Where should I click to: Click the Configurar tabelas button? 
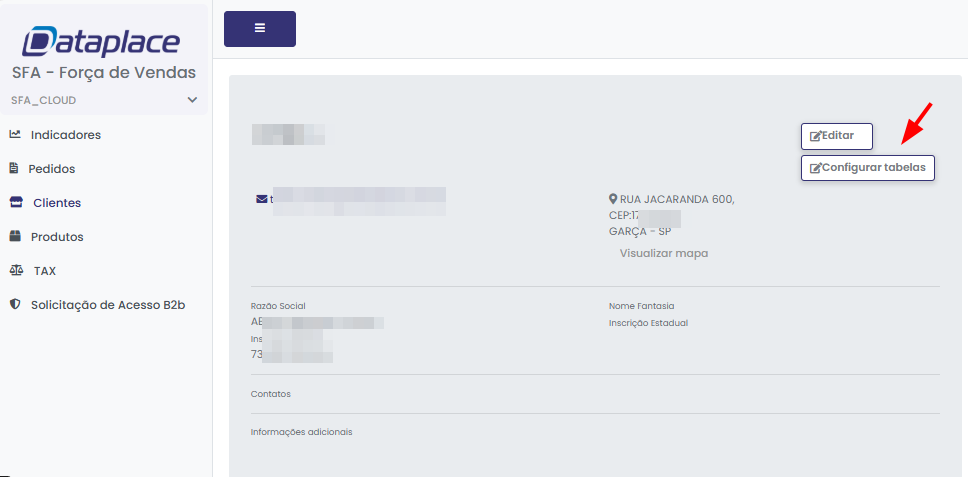point(867,167)
